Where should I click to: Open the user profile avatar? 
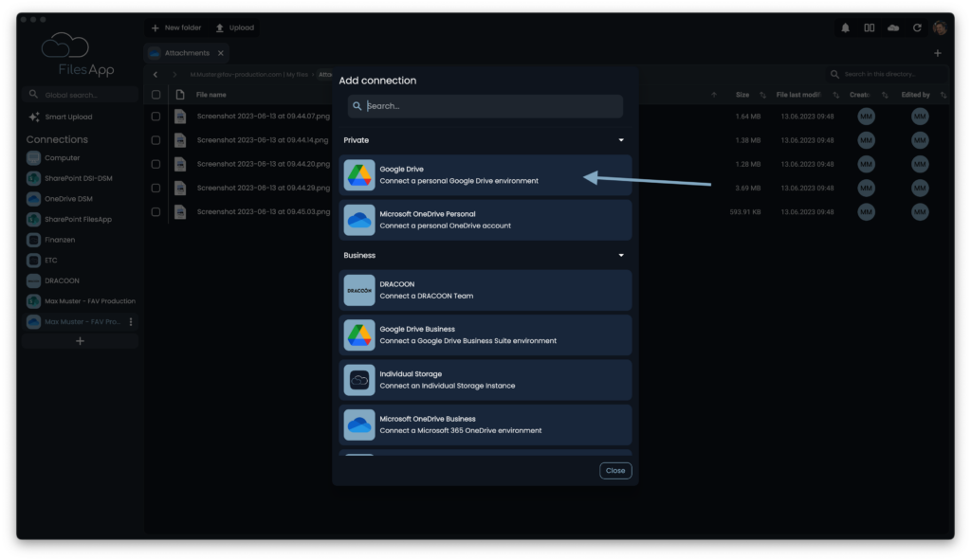pos(940,27)
